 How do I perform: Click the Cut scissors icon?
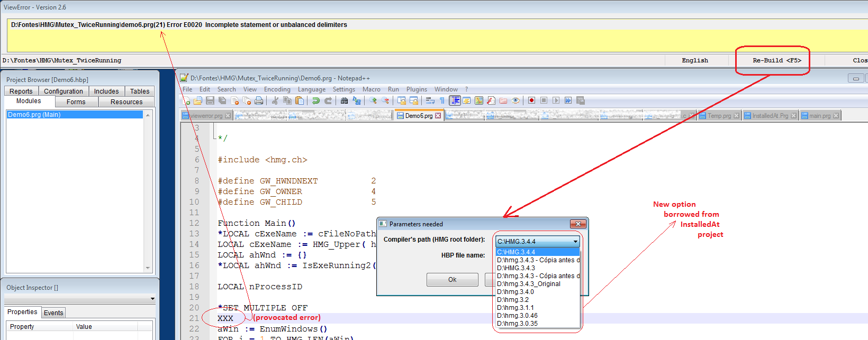(275, 100)
